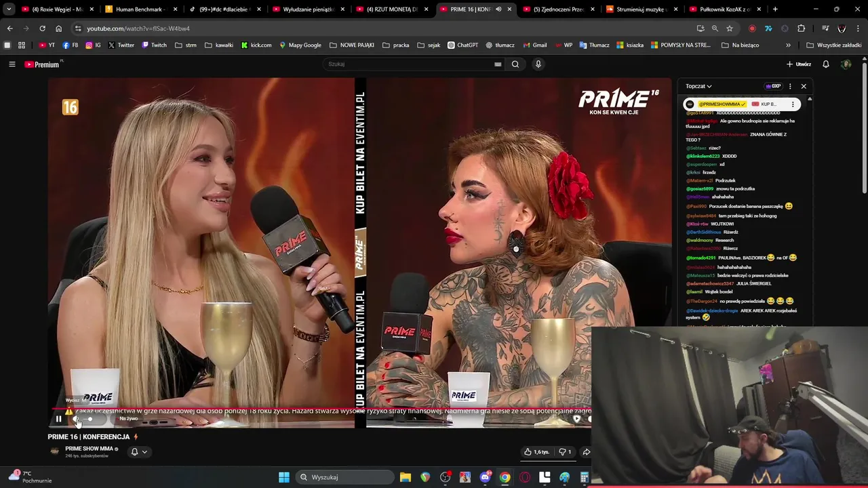The height and width of the screenshot is (488, 868).
Task: Switch to 'Human Benchmark' browser tab
Action: point(140,9)
